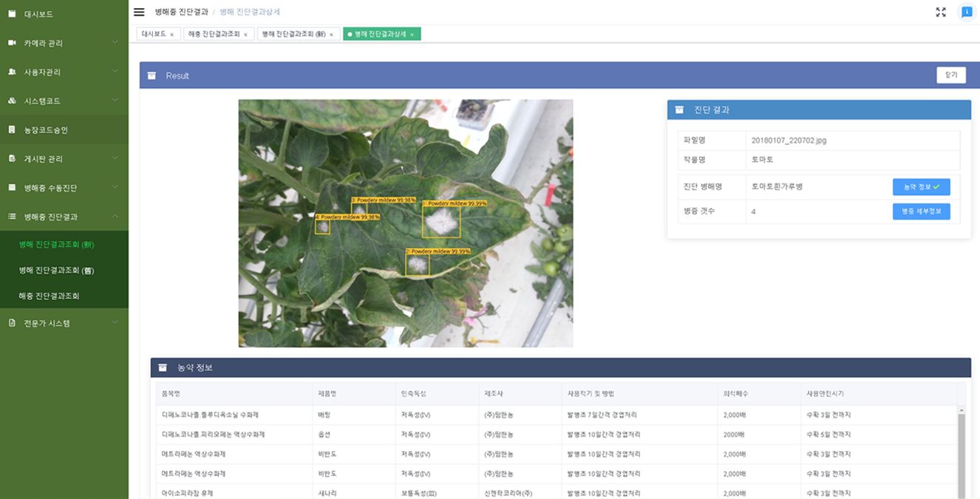
Task: Expand the 게시판 관리 menu chevron
Action: coord(115,158)
